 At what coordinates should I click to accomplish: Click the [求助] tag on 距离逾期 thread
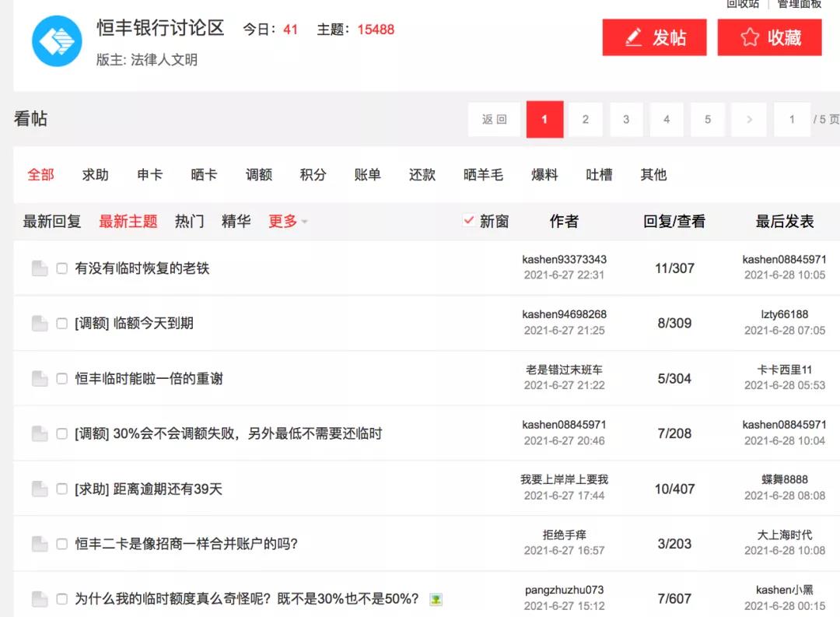tap(92, 489)
